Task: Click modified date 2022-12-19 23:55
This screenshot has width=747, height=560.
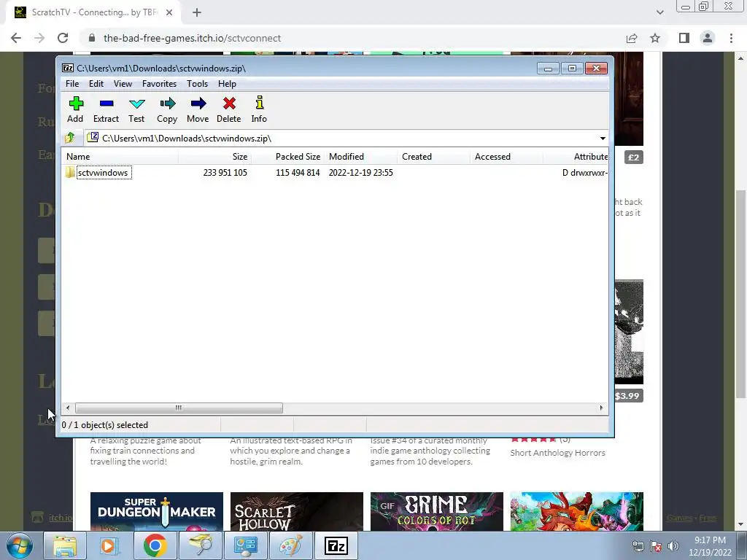Action: pos(360,173)
